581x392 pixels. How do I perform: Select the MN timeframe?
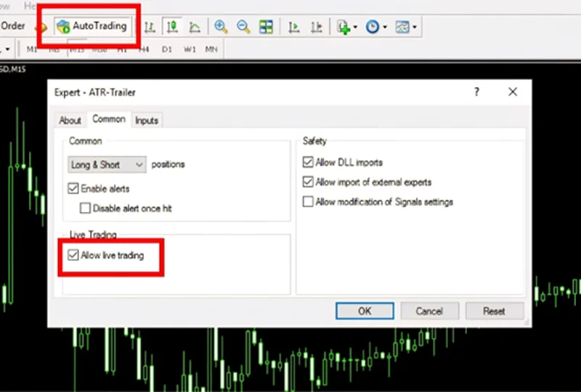tap(211, 49)
